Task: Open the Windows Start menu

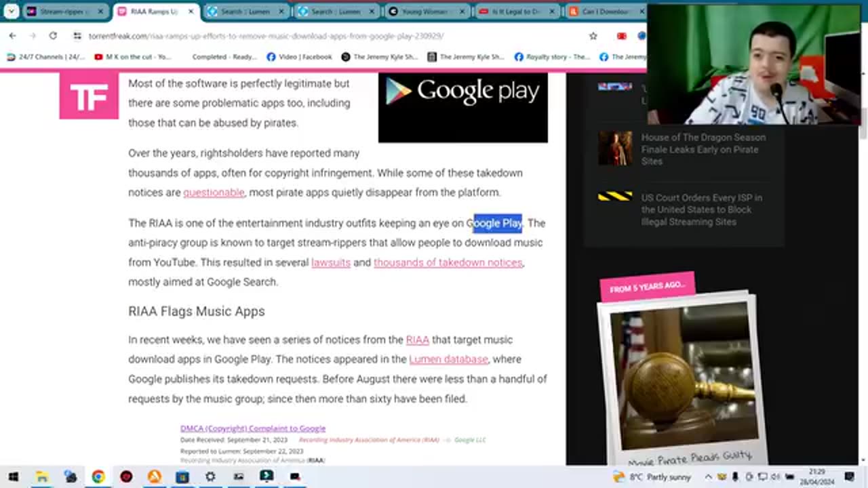Action: 13,477
